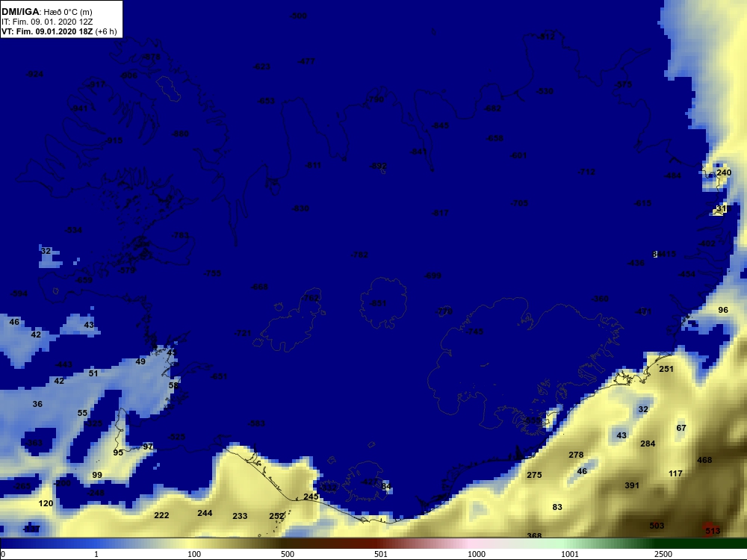Image resolution: width=747 pixels, height=560 pixels.
Task: Click the map value "-782"
Action: [x=359, y=255]
